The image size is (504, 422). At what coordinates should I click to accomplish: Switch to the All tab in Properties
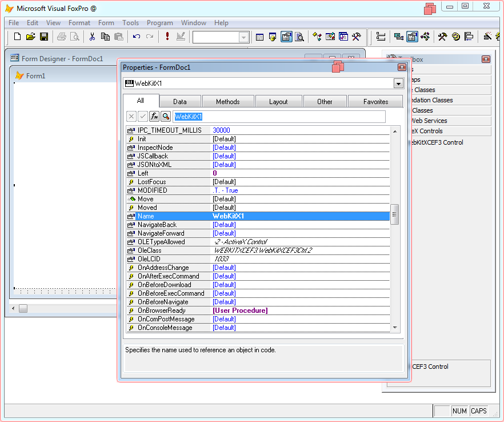tap(141, 101)
